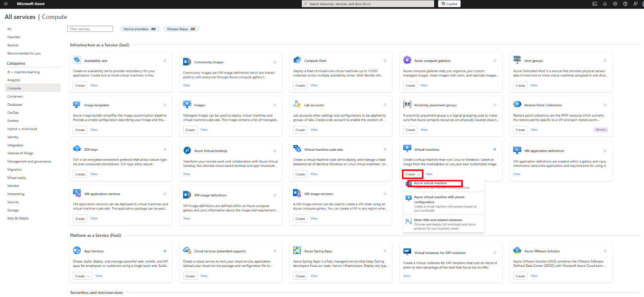Click the Image templates service icon

[77, 104]
